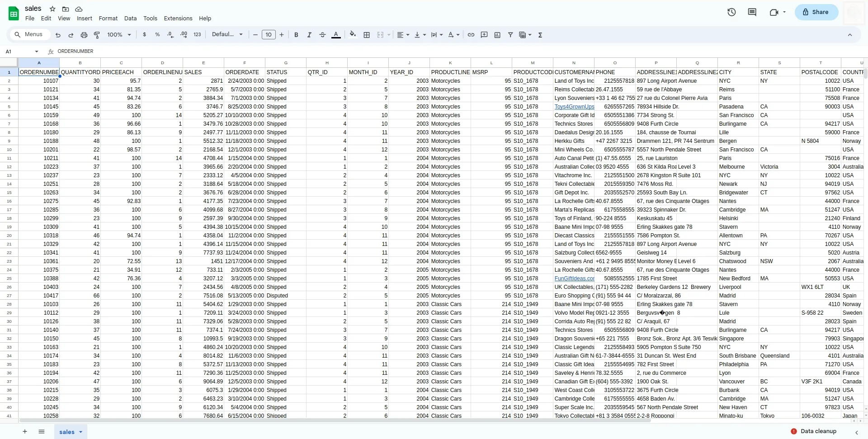Screen dimensions: 868x439
Task: Open text wrapping dropdown
Action: pyautogui.click(x=437, y=35)
